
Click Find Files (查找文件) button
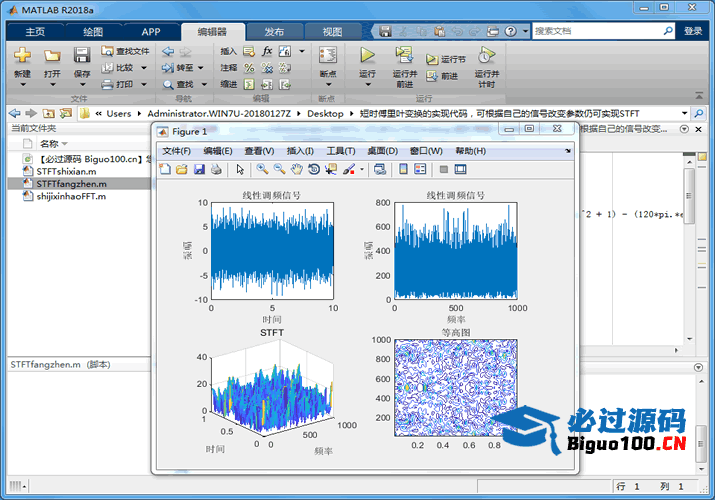125,51
